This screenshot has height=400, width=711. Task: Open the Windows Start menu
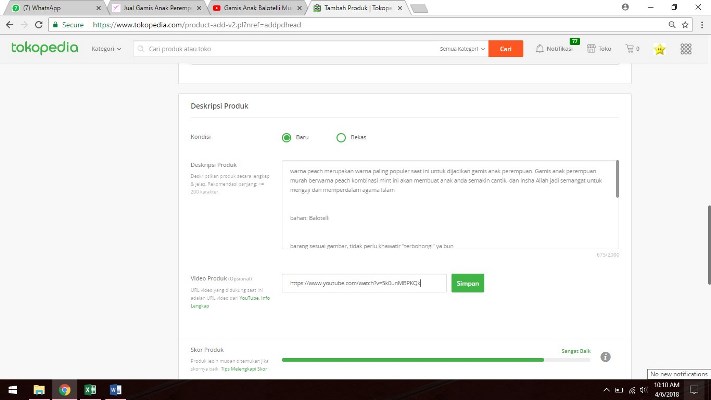pos(13,390)
